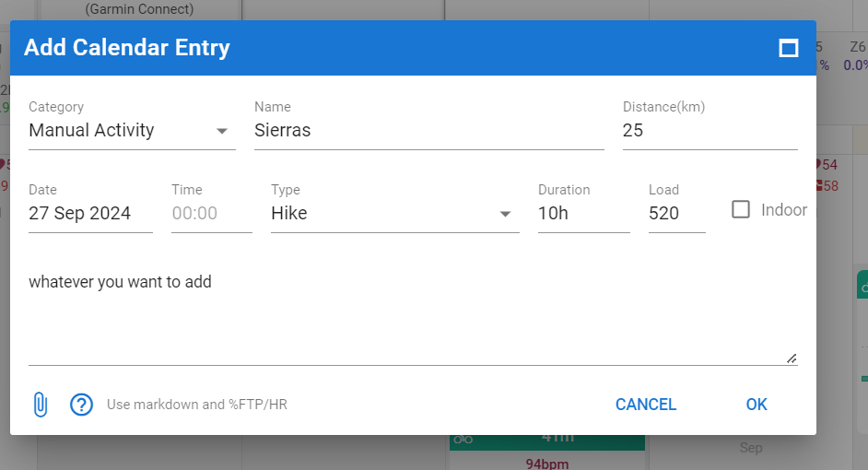Click the Name field containing Sierras
This screenshot has width=868, height=470.
pyautogui.click(x=428, y=131)
